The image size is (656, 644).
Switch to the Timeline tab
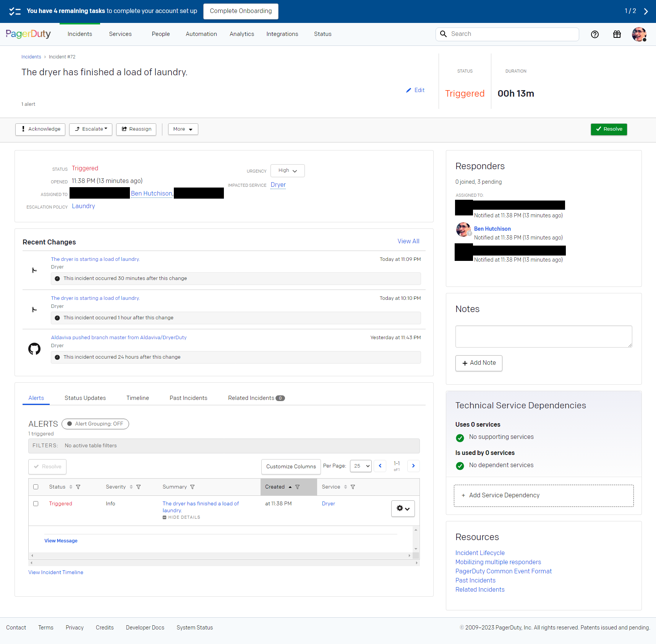(138, 398)
